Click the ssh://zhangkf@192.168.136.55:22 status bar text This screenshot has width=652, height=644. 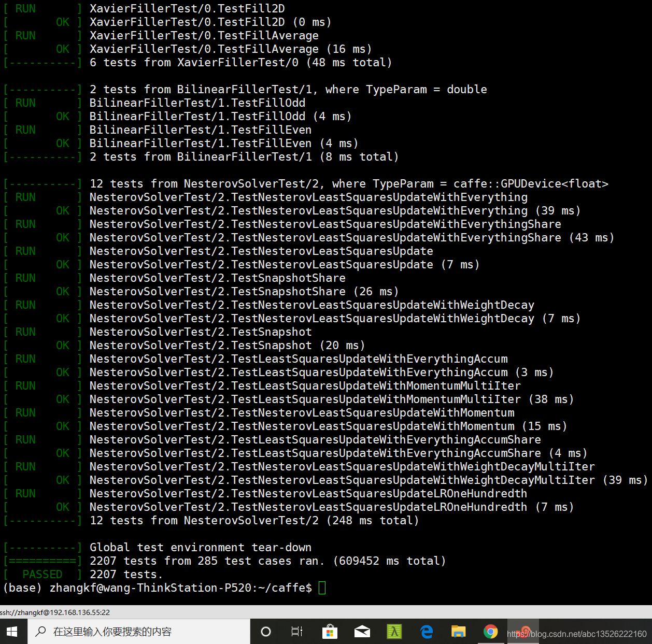tap(55, 612)
